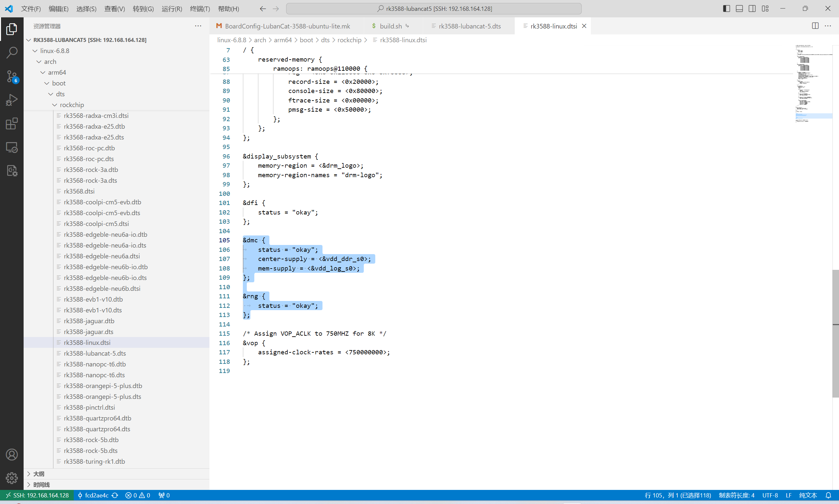Toggle primary side bar layout icon
This screenshot has width=839, height=504.
(726, 9)
